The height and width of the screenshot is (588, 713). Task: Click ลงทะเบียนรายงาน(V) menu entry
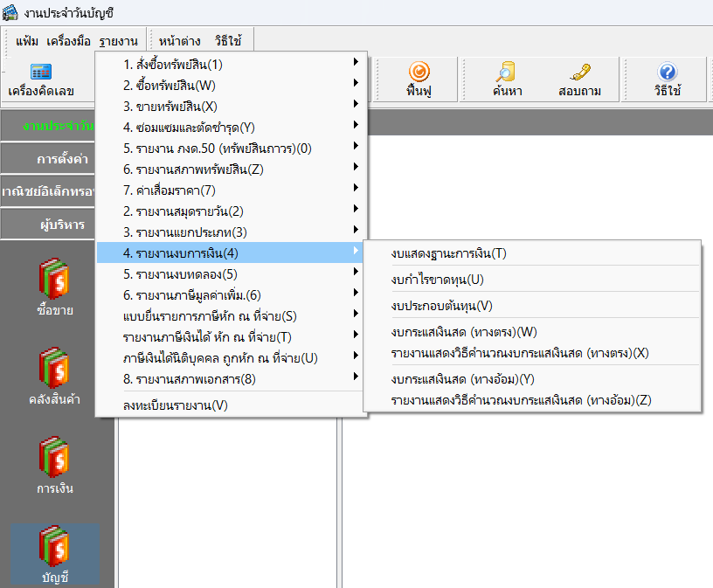pos(232,405)
